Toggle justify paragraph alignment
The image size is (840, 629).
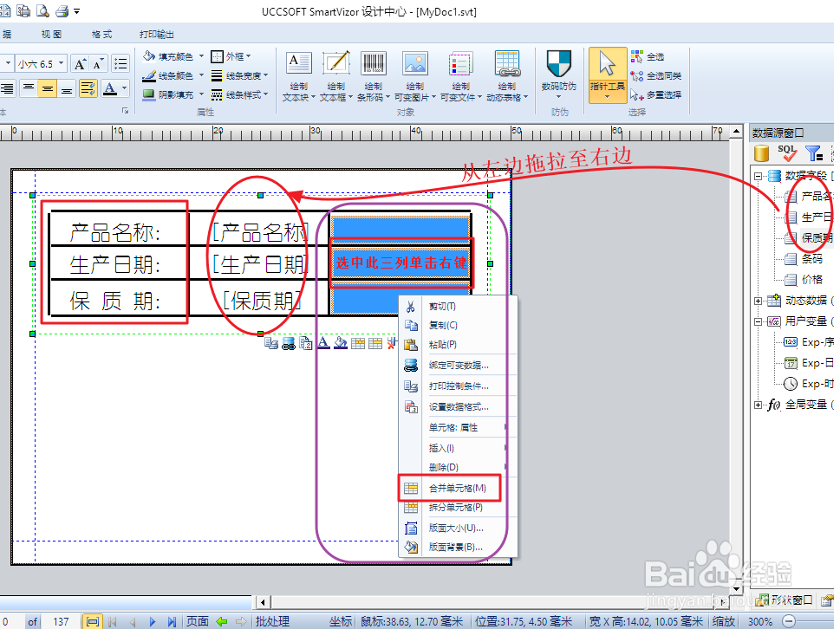point(7,88)
